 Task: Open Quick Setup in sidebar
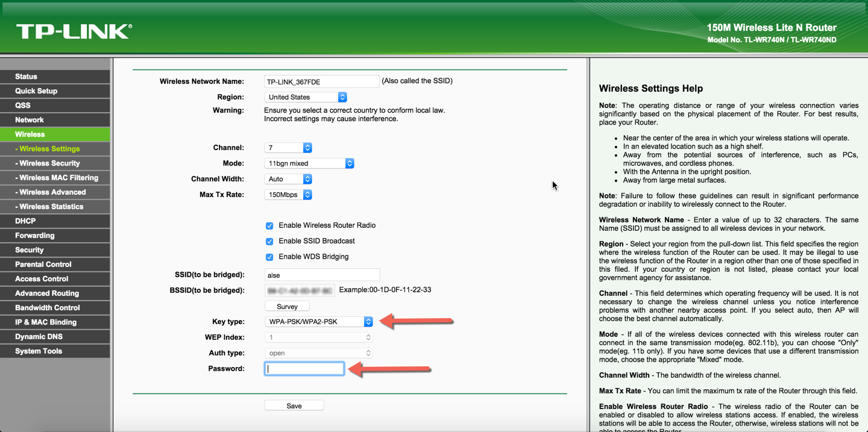point(55,91)
